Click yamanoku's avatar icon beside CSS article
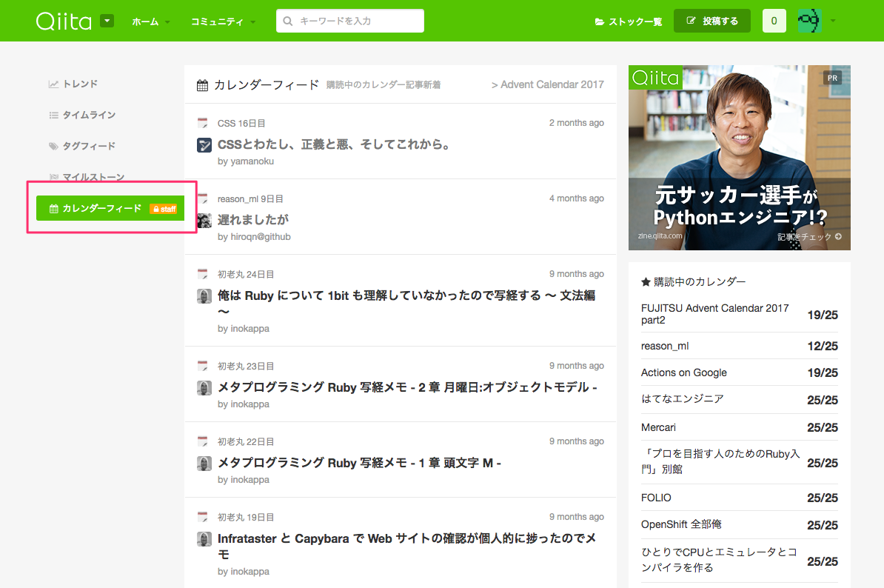 coord(204,145)
